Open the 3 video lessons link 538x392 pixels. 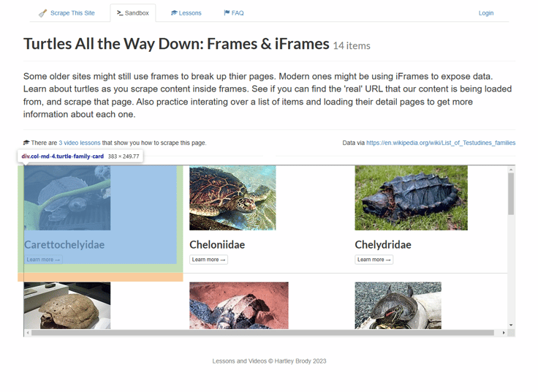(80, 143)
